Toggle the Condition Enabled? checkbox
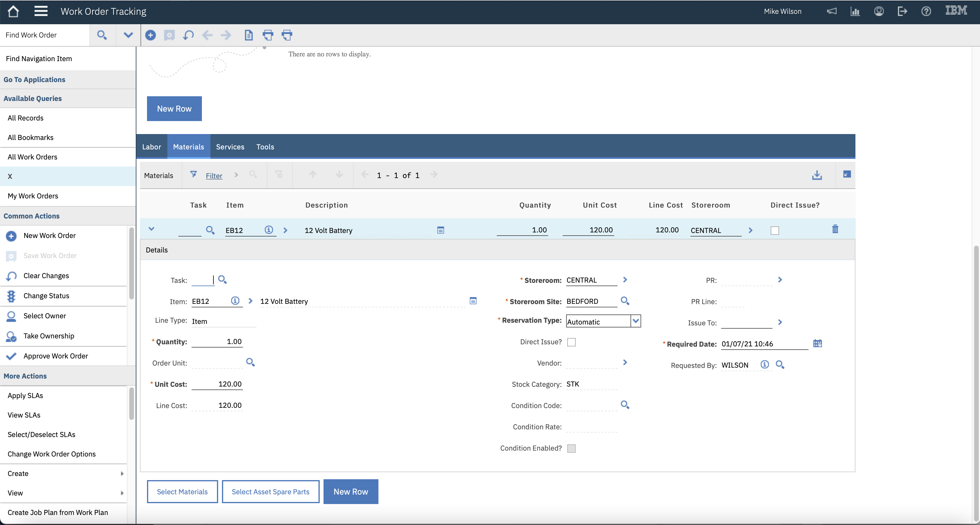 tap(571, 449)
